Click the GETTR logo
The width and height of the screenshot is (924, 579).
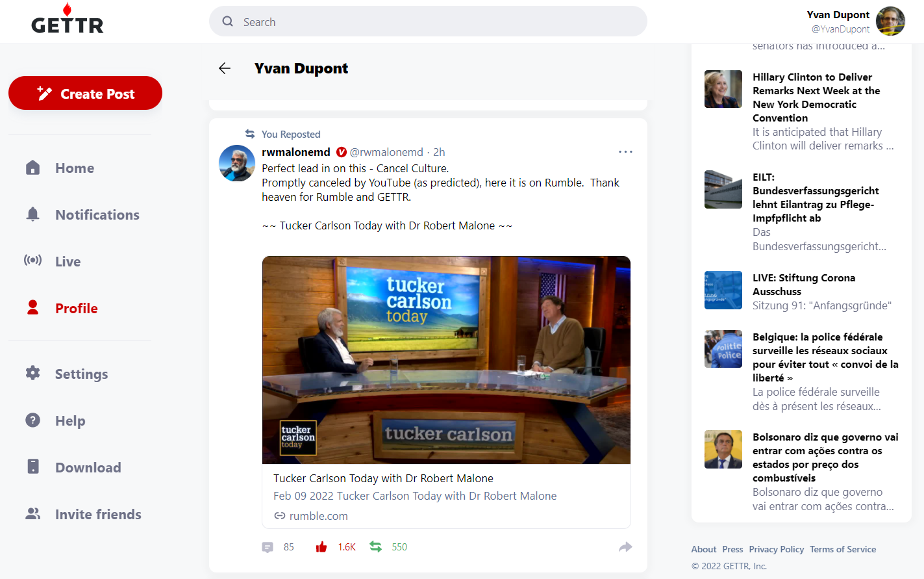point(68,19)
